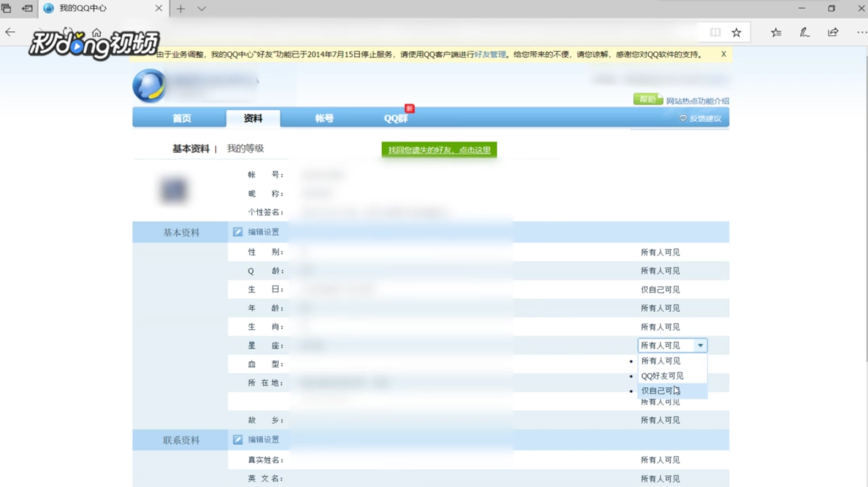Open the favorites hub icon

776,33
